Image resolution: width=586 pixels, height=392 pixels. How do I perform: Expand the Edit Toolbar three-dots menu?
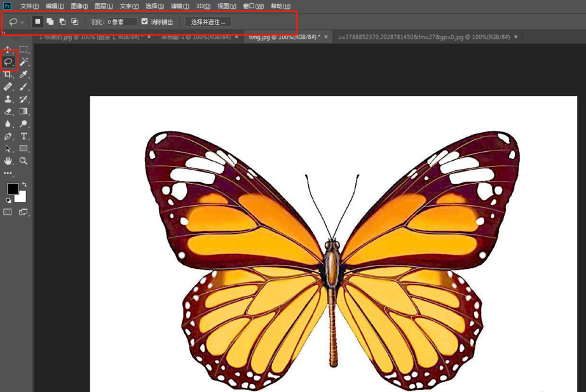click(x=8, y=173)
